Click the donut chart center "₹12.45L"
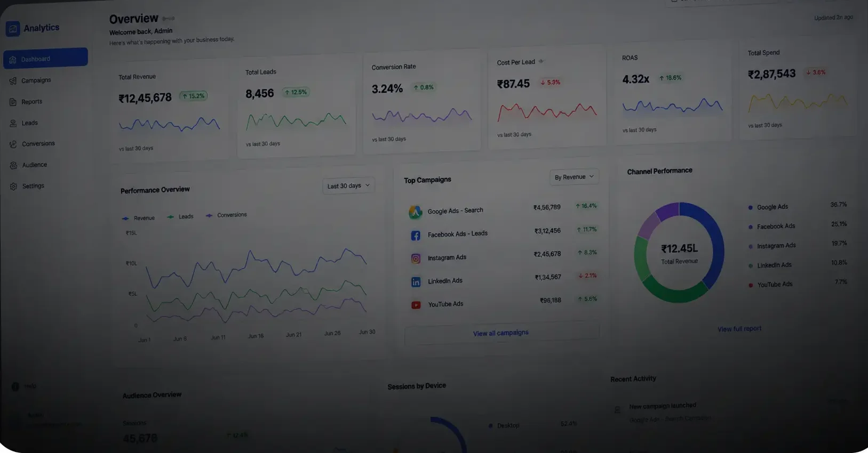 tap(679, 249)
